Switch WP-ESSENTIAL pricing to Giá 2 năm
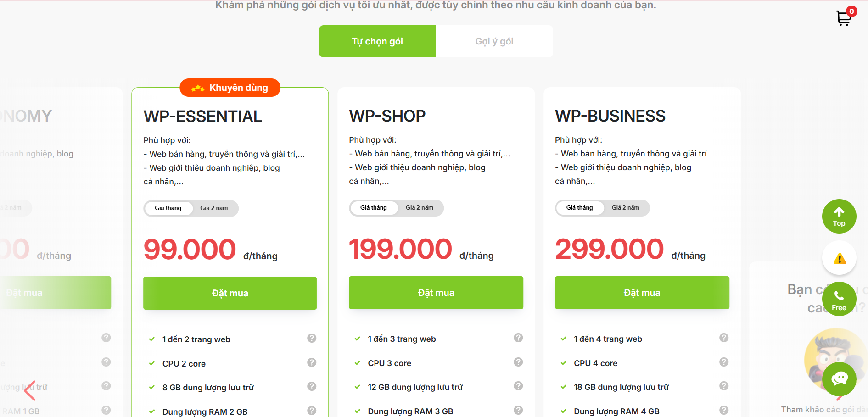This screenshot has height=417, width=868. point(214,208)
